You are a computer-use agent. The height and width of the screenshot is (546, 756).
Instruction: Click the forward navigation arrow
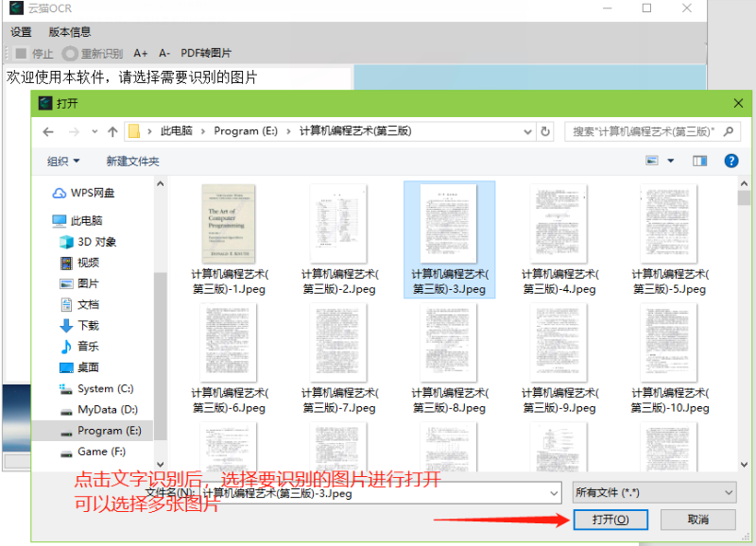click(74, 131)
